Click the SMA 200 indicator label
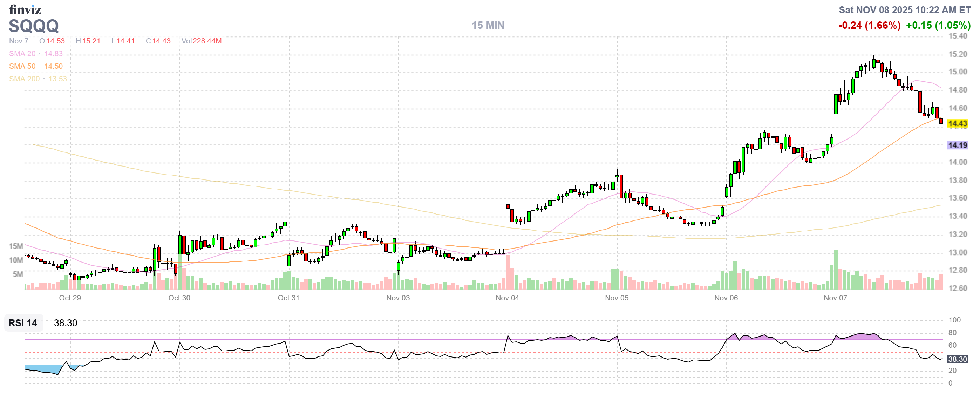Screen dimensions: 980x394 pos(24,79)
